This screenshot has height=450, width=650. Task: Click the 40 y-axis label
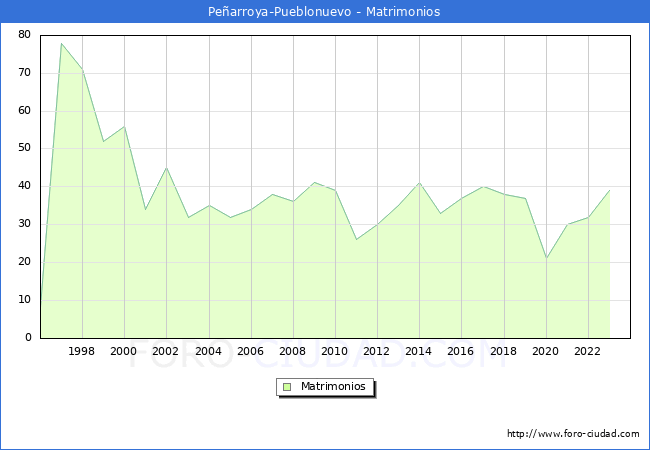click(24, 186)
